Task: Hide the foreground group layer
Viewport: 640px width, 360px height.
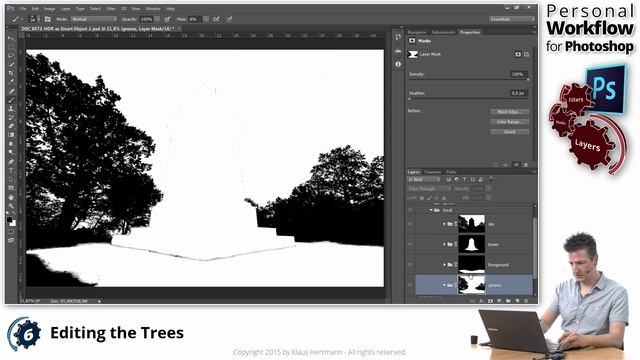Action: pyautogui.click(x=410, y=265)
